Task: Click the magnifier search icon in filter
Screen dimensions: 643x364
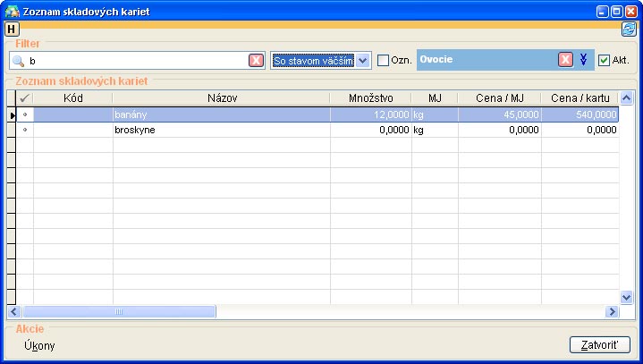Action: click(x=17, y=61)
